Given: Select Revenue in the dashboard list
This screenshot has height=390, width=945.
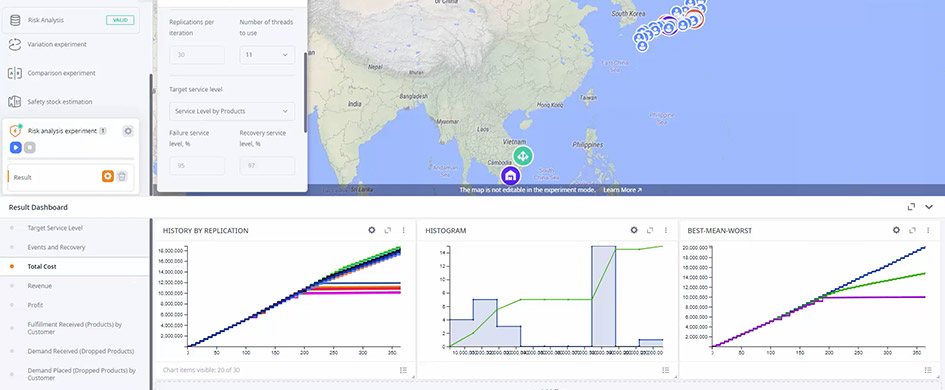Looking at the screenshot, I should coord(40,286).
